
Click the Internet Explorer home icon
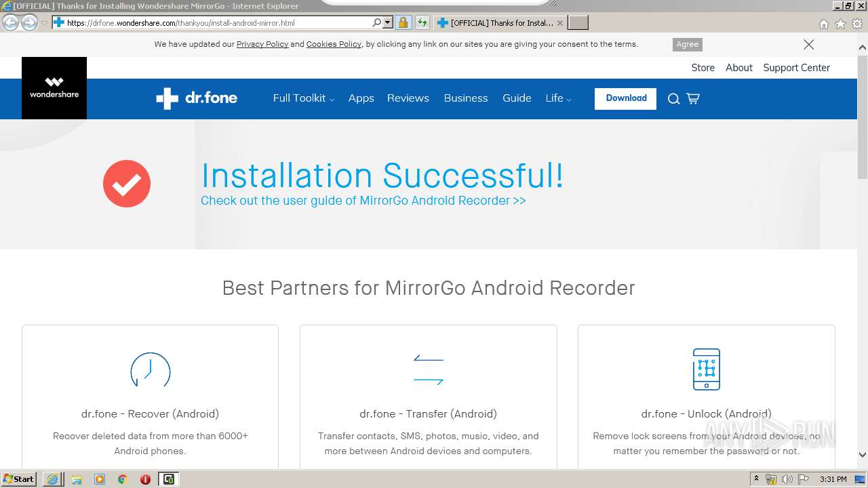[824, 24]
